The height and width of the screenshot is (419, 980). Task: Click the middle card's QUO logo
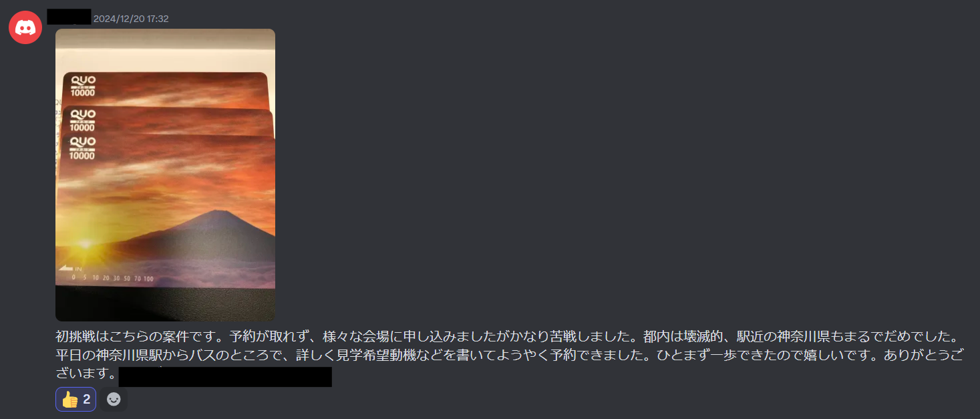pos(83,115)
